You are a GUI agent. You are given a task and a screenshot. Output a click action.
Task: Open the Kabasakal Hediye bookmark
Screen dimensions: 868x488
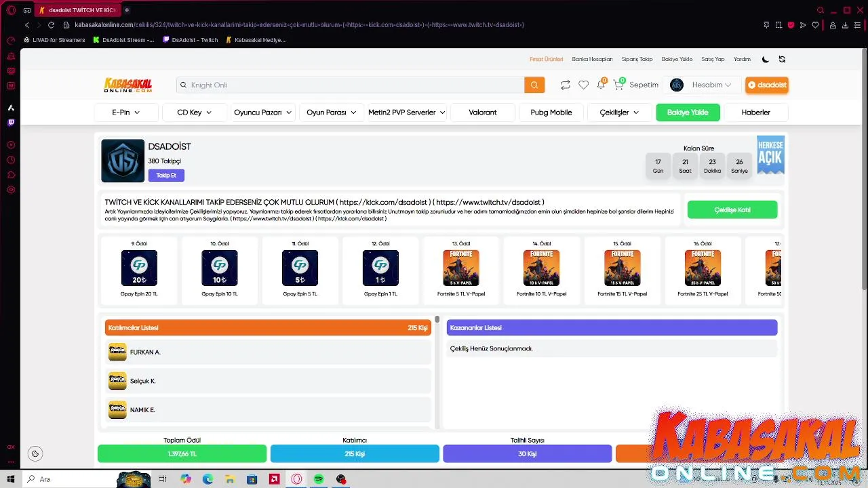(256, 40)
